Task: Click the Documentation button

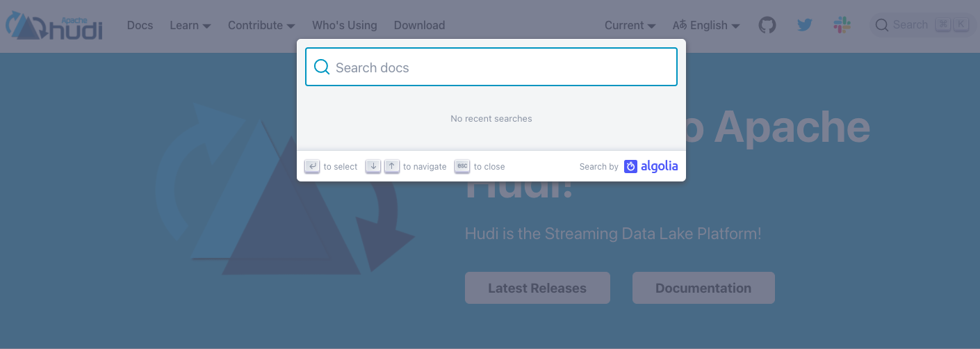Action: click(703, 288)
